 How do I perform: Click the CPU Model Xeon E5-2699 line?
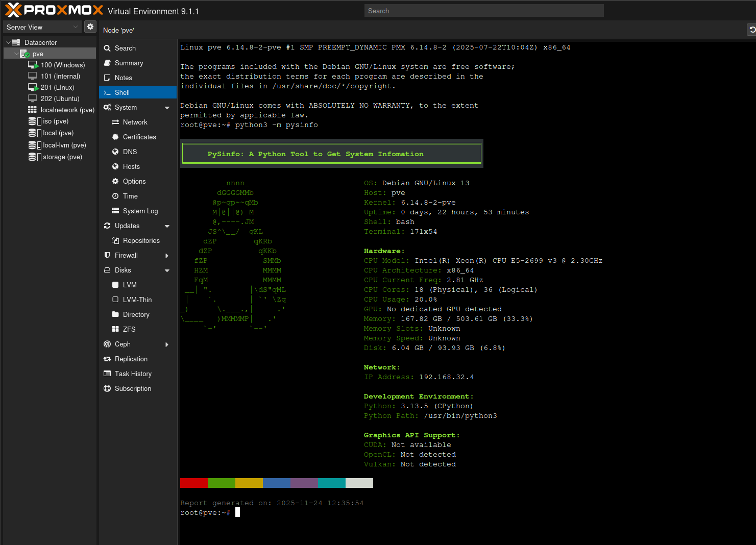(x=483, y=261)
